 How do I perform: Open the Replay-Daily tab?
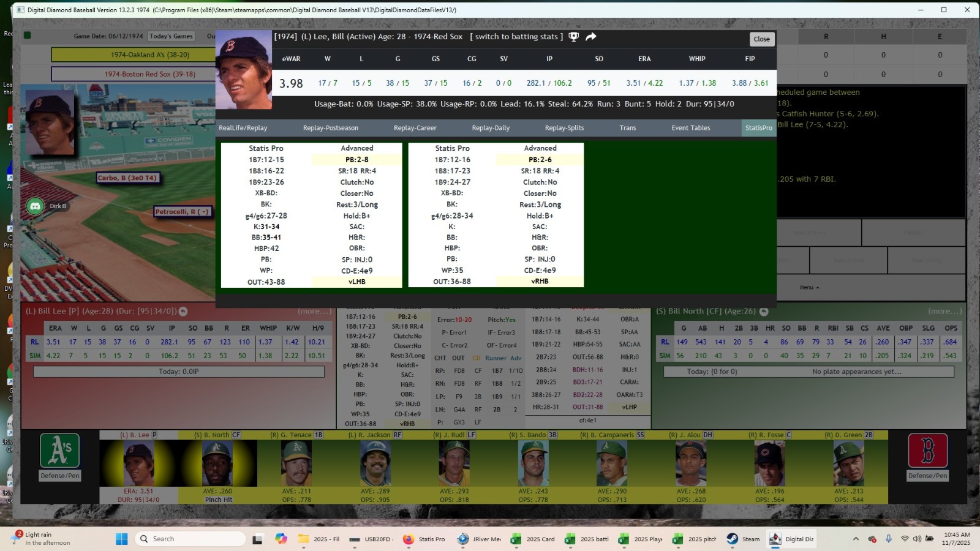(x=491, y=128)
